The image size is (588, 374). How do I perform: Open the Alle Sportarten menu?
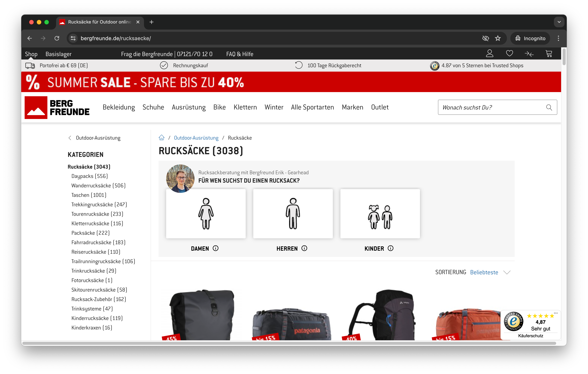pos(312,107)
